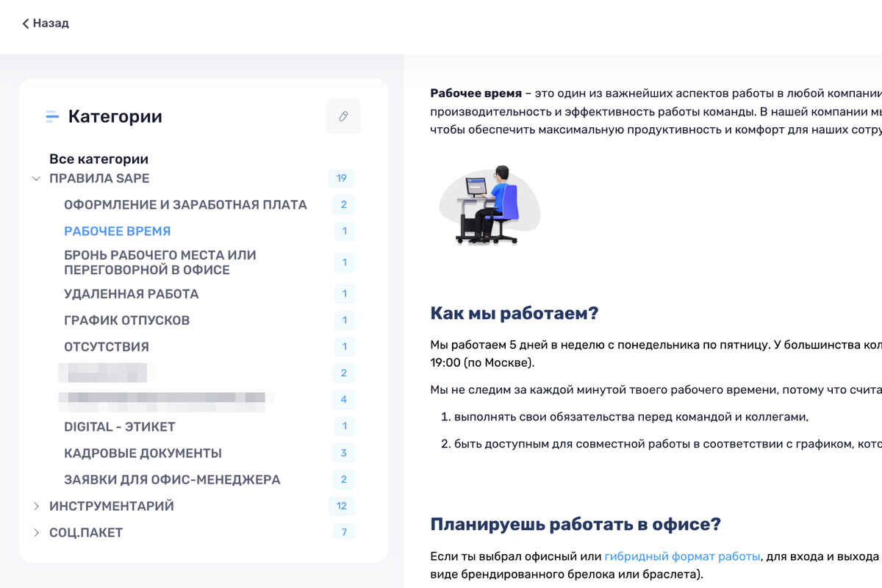The image size is (882, 588).
Task: Select Все категории in sidebar
Action: pos(98,159)
